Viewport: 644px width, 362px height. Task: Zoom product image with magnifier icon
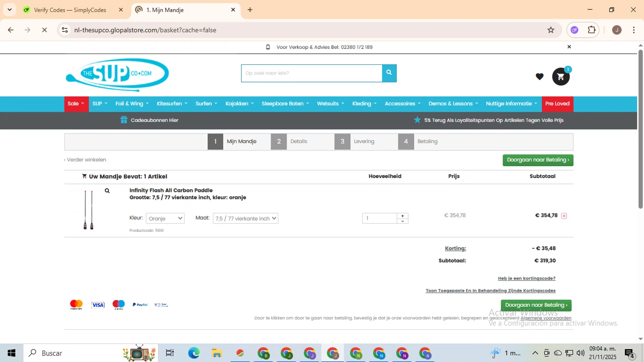[x=107, y=191]
